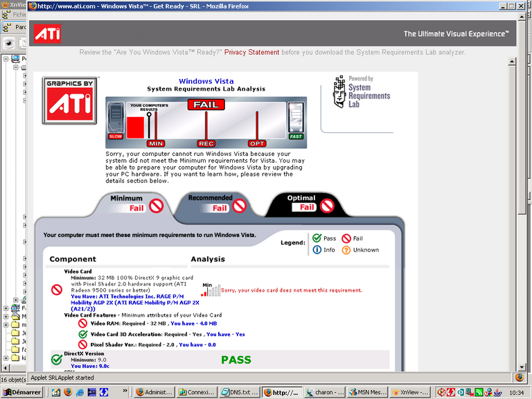532x399 pixels.
Task: Click the fail icon on Minimum tab
Action: [x=157, y=206]
